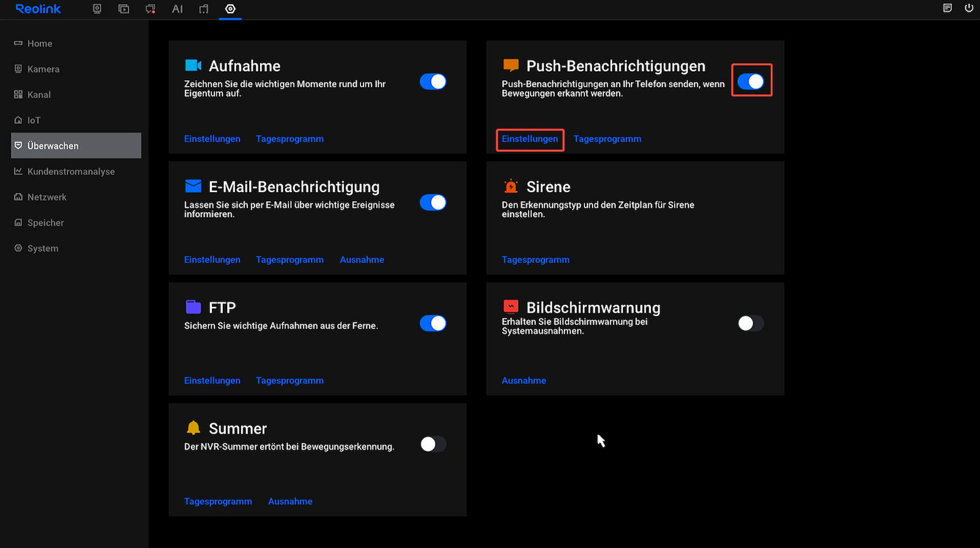
Task: Toggle the FTP switch
Action: click(x=433, y=323)
